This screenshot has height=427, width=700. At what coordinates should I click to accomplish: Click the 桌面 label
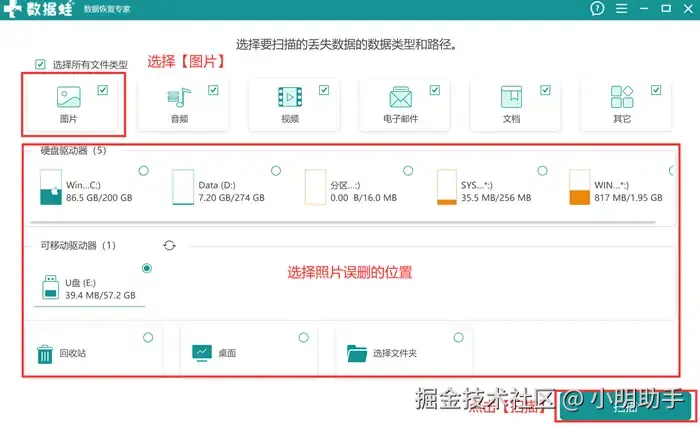[x=227, y=353]
